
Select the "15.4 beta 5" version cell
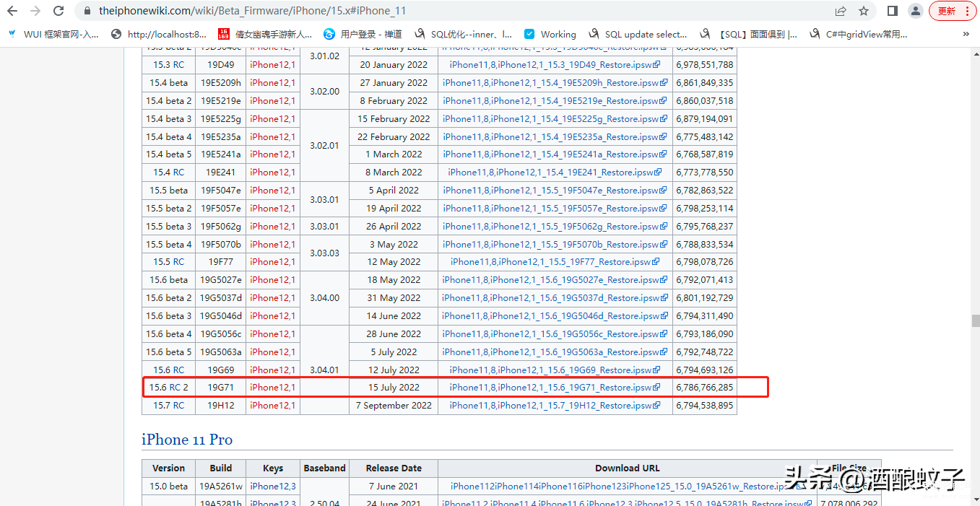pos(169,154)
